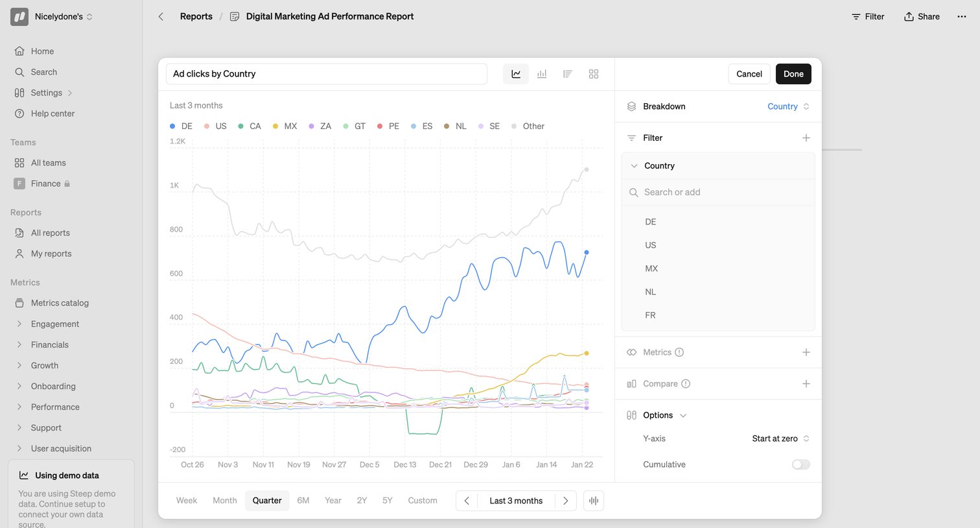Toggle the Cumulative switch

point(801,464)
